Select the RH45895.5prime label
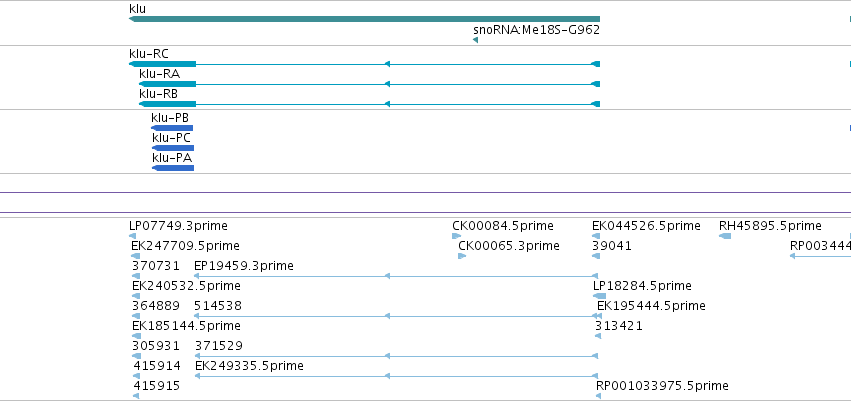Viewport: 851px width, 401px height. click(771, 226)
